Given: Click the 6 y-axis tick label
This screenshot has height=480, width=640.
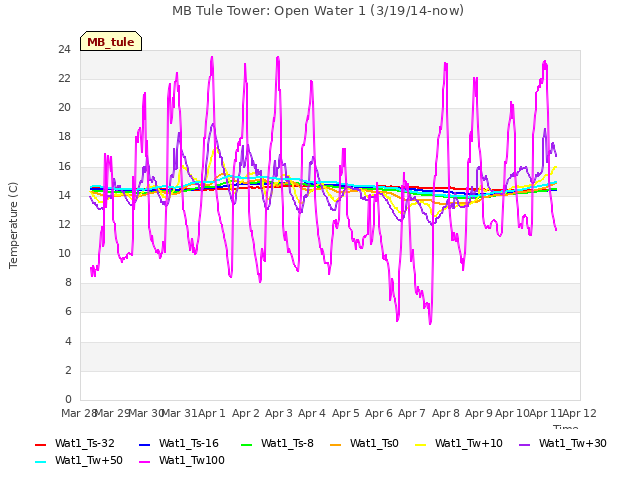Looking at the screenshot, I should click(x=68, y=312).
